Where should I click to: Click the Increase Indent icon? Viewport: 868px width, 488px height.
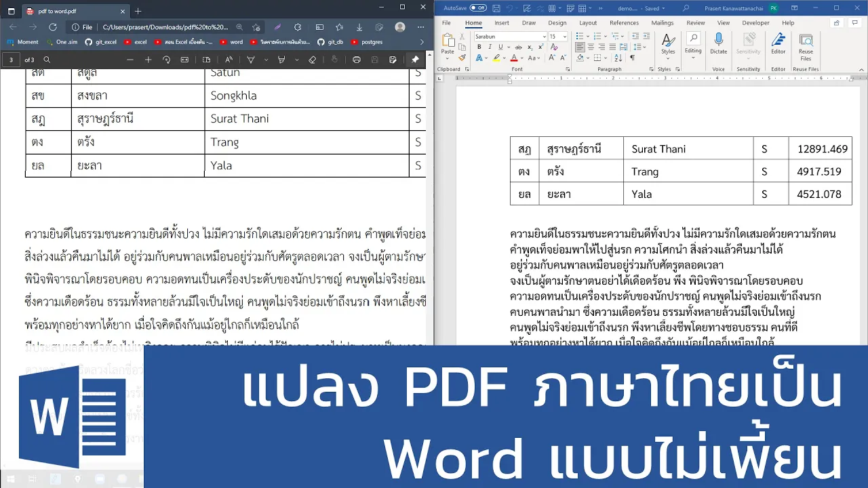647,37
